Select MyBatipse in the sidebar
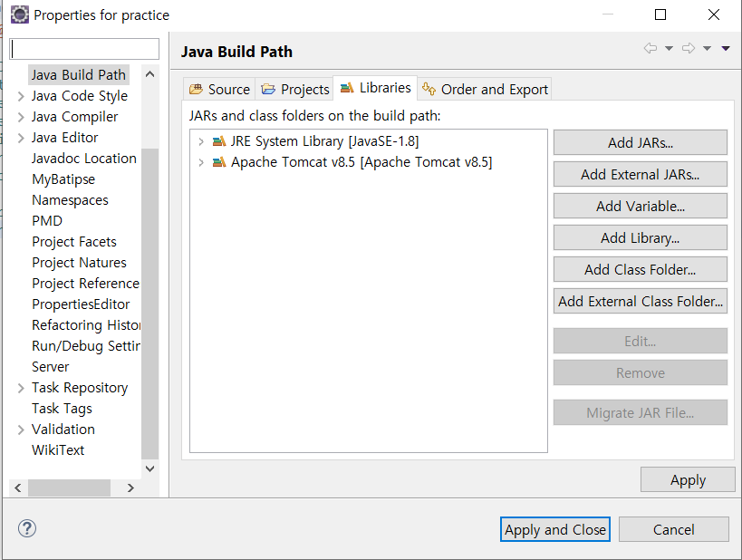Viewport: 742px width, 560px height. (x=63, y=179)
